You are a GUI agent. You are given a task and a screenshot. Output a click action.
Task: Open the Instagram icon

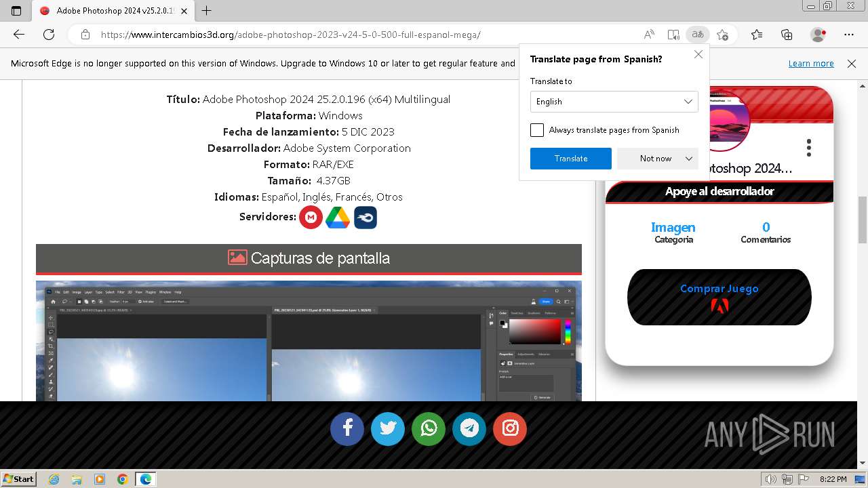(x=510, y=428)
